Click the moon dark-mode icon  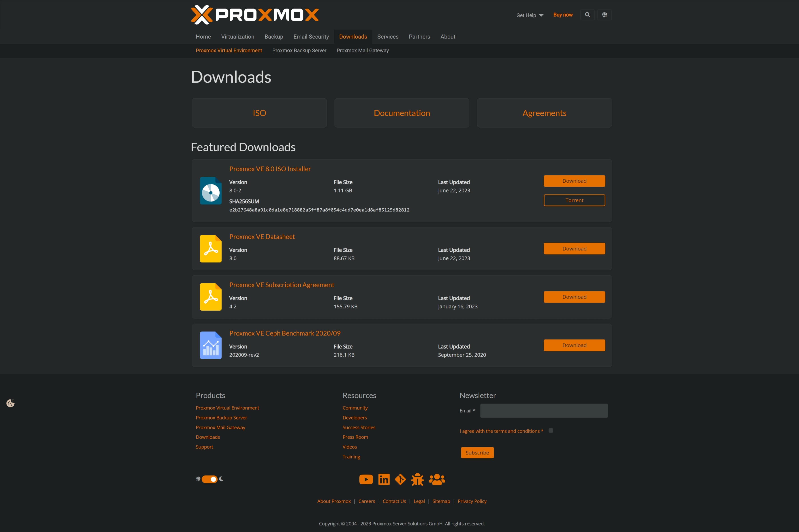[x=221, y=479]
